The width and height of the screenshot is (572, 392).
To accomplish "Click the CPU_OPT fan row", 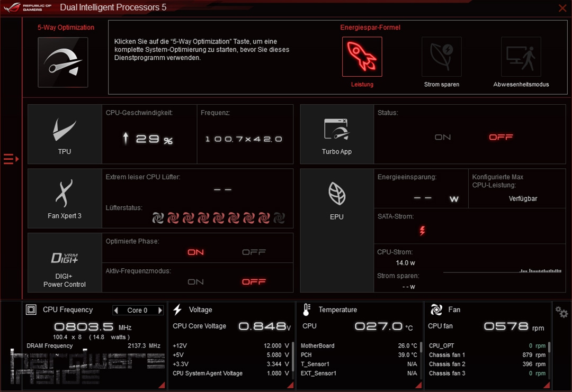I will (487, 346).
